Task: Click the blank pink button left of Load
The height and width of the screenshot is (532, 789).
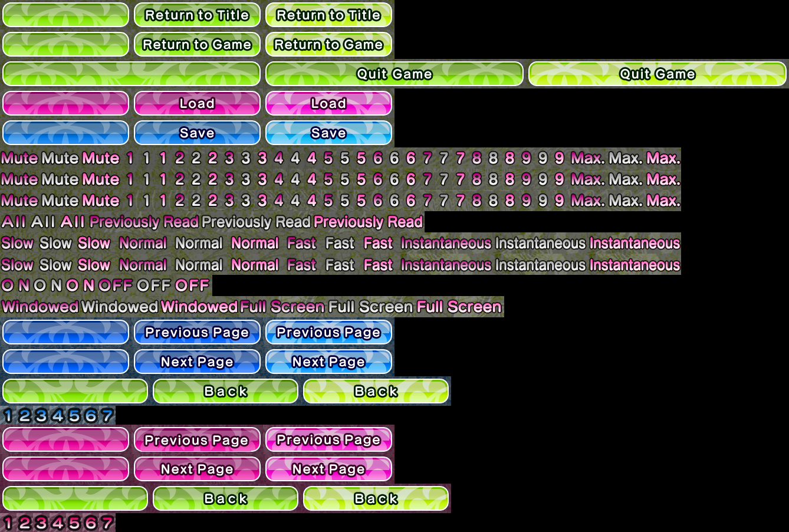Action: pos(65,104)
